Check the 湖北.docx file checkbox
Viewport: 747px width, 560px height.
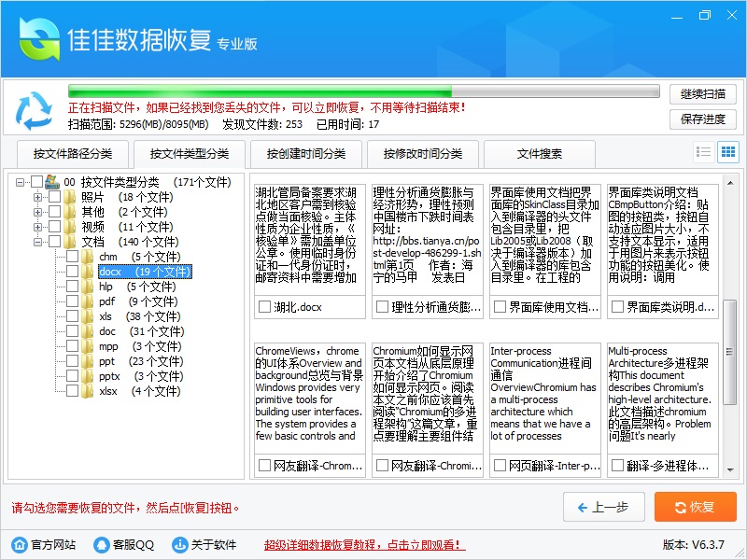pos(264,306)
